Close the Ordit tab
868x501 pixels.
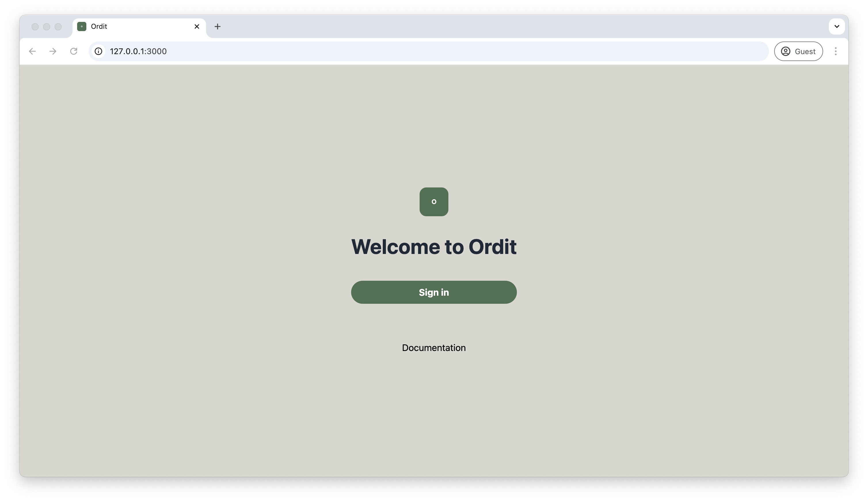[197, 26]
